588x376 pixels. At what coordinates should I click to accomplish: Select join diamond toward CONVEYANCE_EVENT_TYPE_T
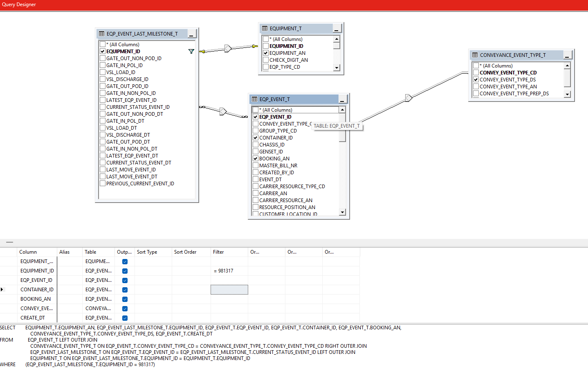click(408, 98)
